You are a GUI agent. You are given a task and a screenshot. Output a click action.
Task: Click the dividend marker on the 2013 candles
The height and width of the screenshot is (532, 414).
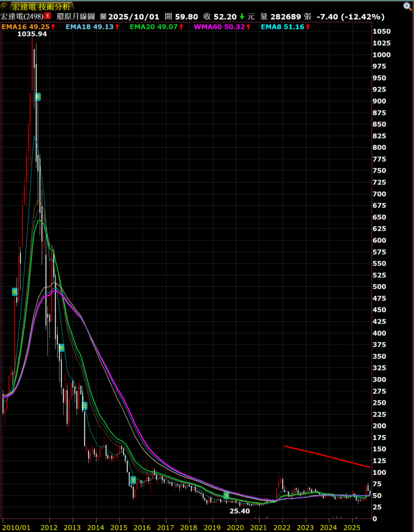coord(84,406)
